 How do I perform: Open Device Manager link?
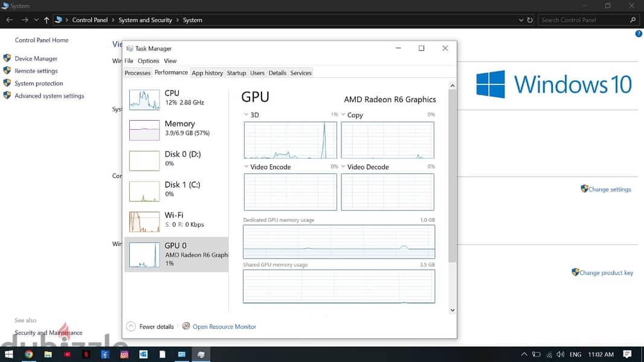click(36, 59)
